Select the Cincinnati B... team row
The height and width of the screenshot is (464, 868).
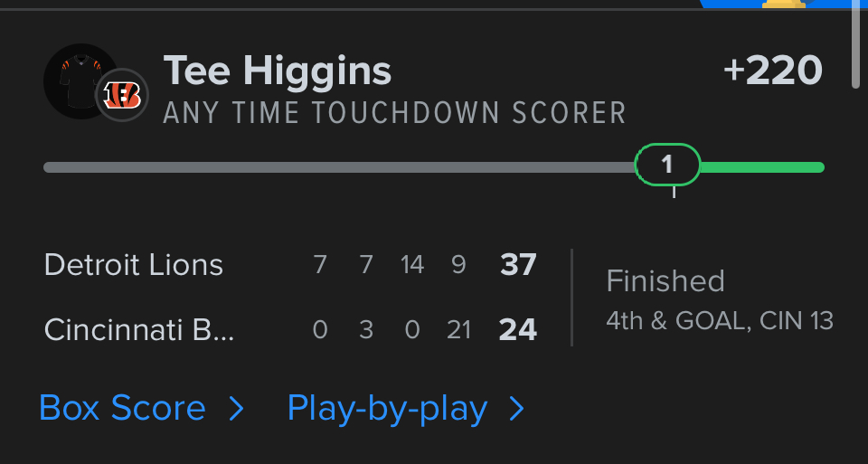click(139, 330)
